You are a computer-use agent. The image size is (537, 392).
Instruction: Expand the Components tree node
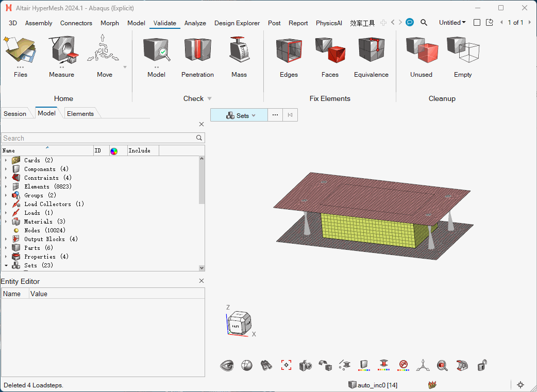(x=6, y=169)
